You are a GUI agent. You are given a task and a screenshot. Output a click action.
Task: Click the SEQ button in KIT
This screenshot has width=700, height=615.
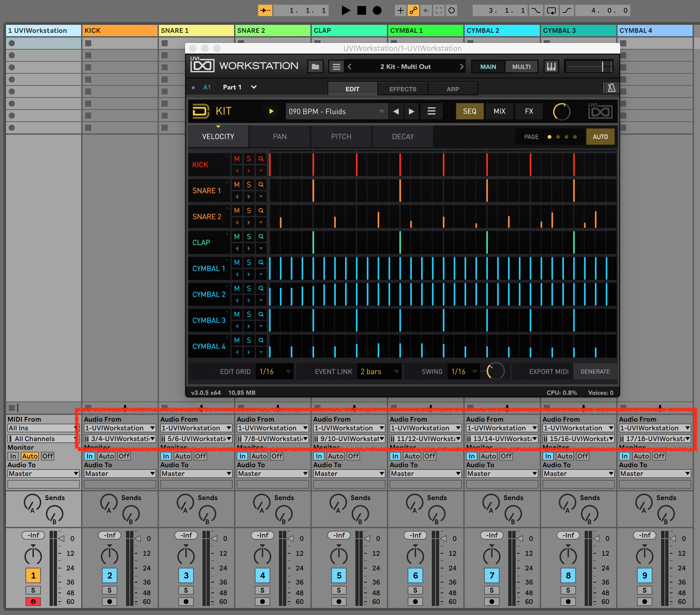[x=470, y=111]
